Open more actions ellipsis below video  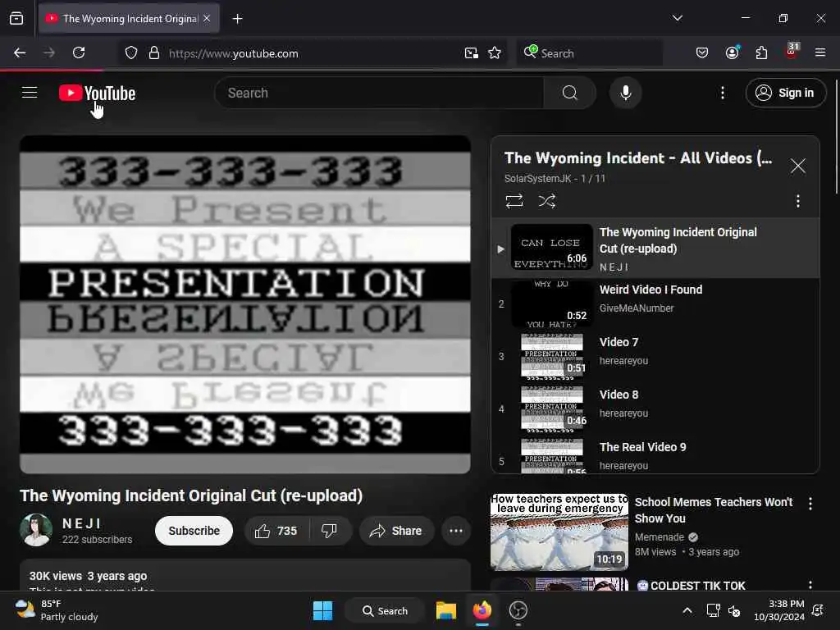(x=456, y=531)
